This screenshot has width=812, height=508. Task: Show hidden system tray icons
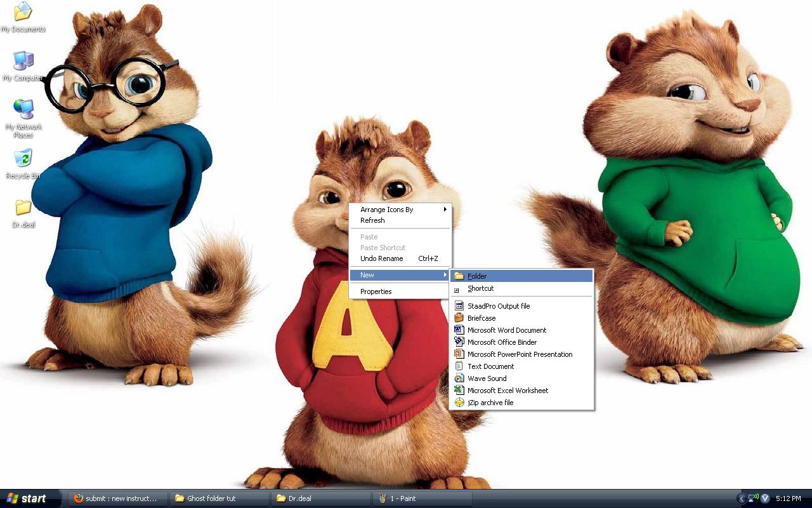coord(742,498)
